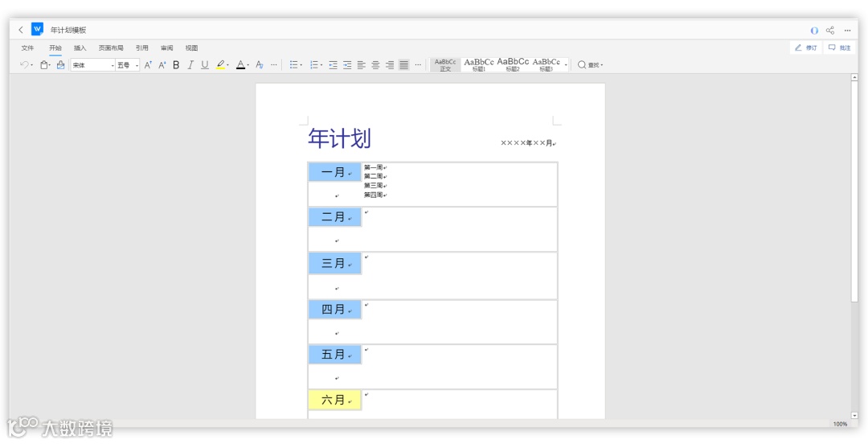Click the clear formatting icon

click(259, 65)
